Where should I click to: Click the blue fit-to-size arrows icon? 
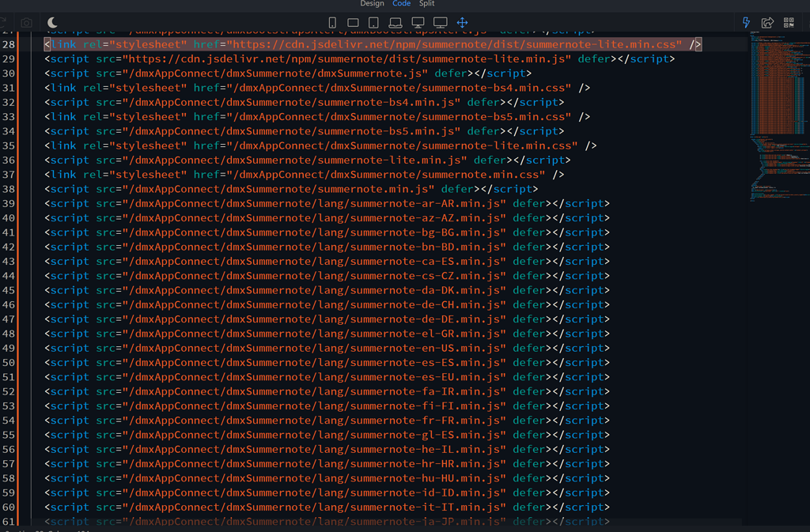[462, 23]
